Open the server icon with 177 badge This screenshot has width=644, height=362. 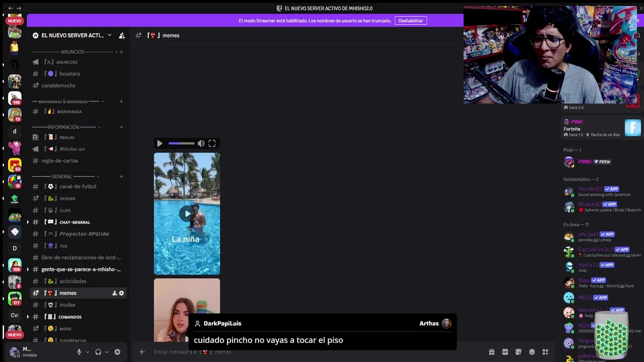click(x=15, y=299)
